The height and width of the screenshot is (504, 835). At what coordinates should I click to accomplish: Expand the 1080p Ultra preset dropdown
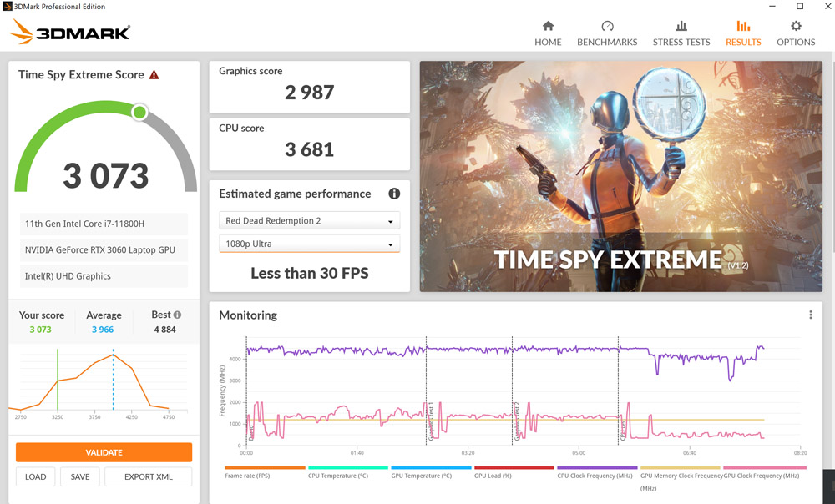(x=310, y=244)
